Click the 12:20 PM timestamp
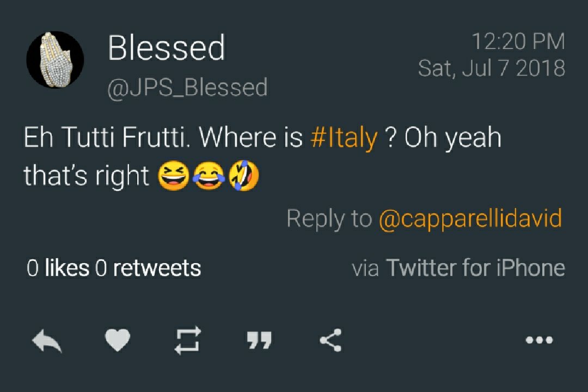 [518, 42]
